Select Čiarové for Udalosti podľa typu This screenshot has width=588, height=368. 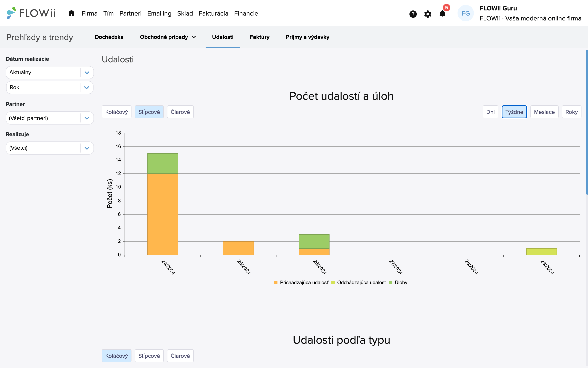click(x=180, y=356)
